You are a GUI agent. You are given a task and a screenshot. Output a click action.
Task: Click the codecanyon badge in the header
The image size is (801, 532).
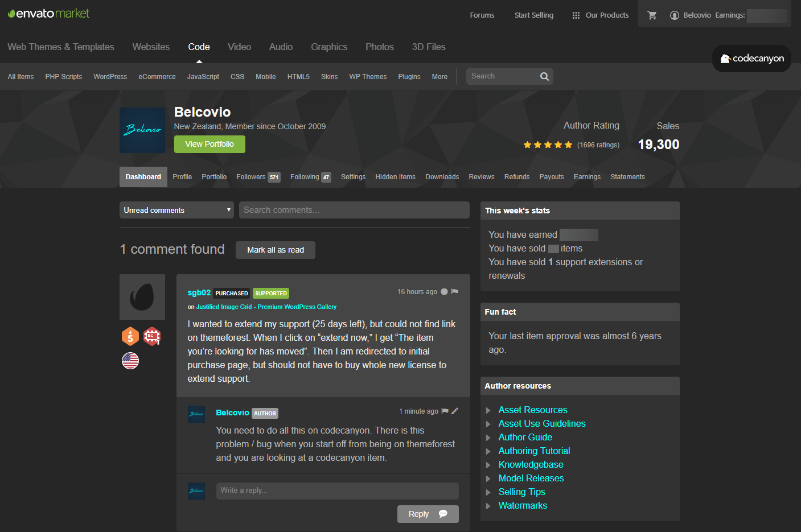[x=751, y=58]
